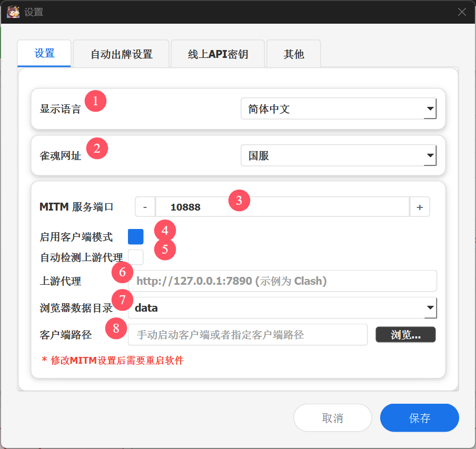Decrease MITM port with minus button
This screenshot has width=476, height=449.
[x=145, y=207]
